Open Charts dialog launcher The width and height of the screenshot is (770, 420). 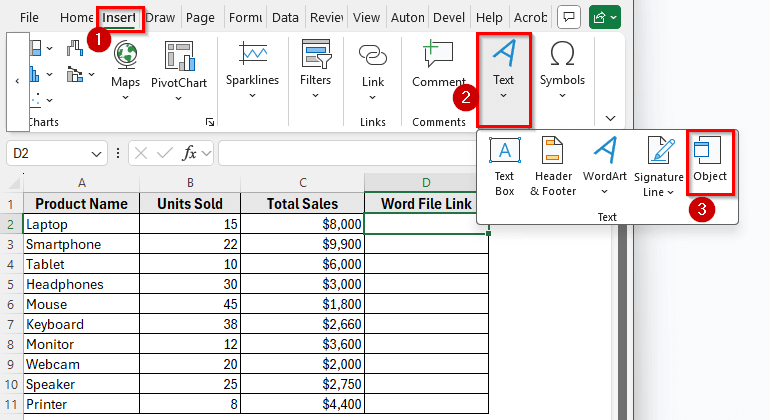click(x=210, y=122)
